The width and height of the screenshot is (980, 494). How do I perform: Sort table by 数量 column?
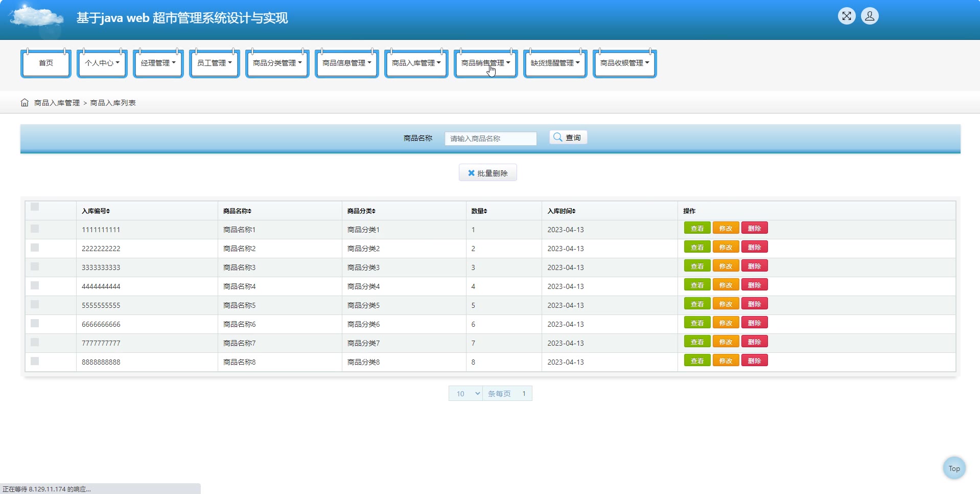point(485,211)
